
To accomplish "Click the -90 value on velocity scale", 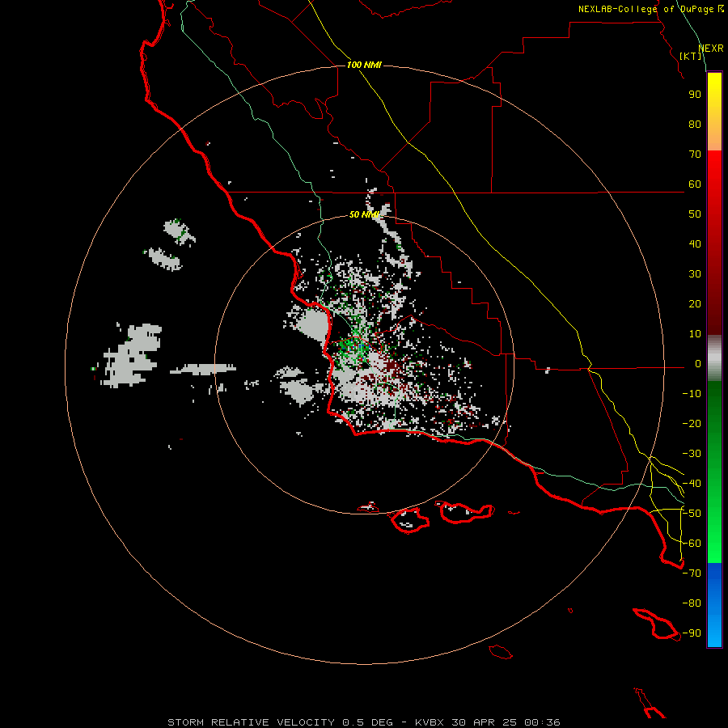I will coord(692,633).
